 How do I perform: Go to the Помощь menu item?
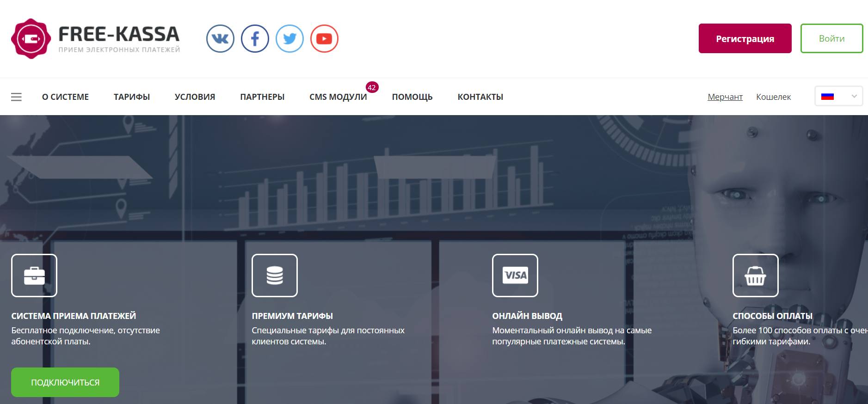412,97
